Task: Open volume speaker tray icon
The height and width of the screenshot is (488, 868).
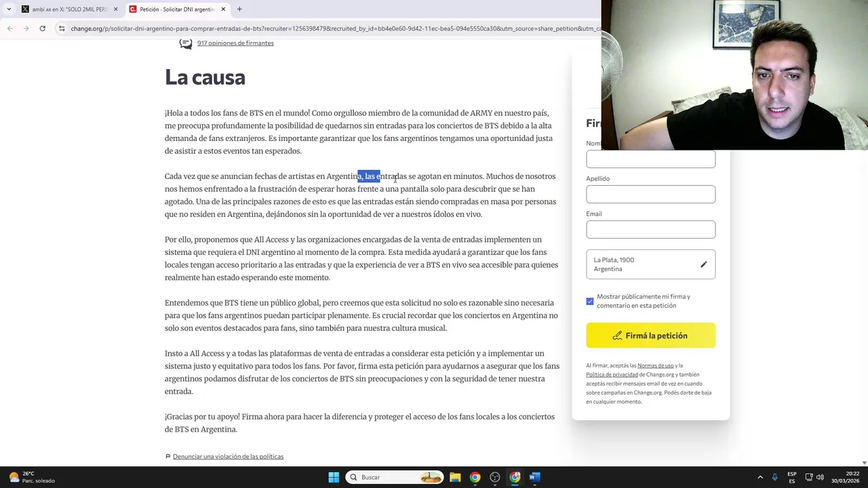Action: click(821, 477)
